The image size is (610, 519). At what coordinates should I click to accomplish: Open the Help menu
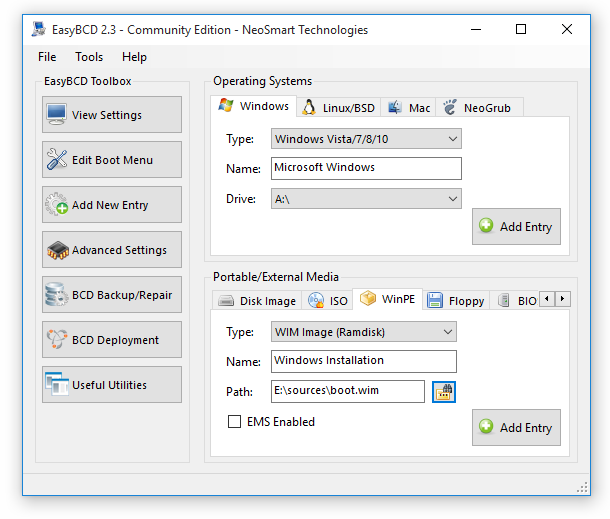click(x=134, y=57)
